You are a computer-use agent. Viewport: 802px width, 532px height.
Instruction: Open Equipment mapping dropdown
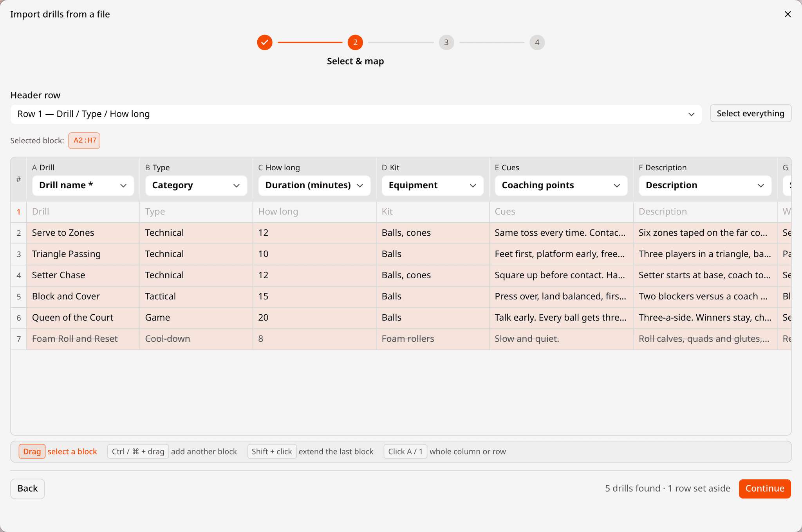pos(433,186)
